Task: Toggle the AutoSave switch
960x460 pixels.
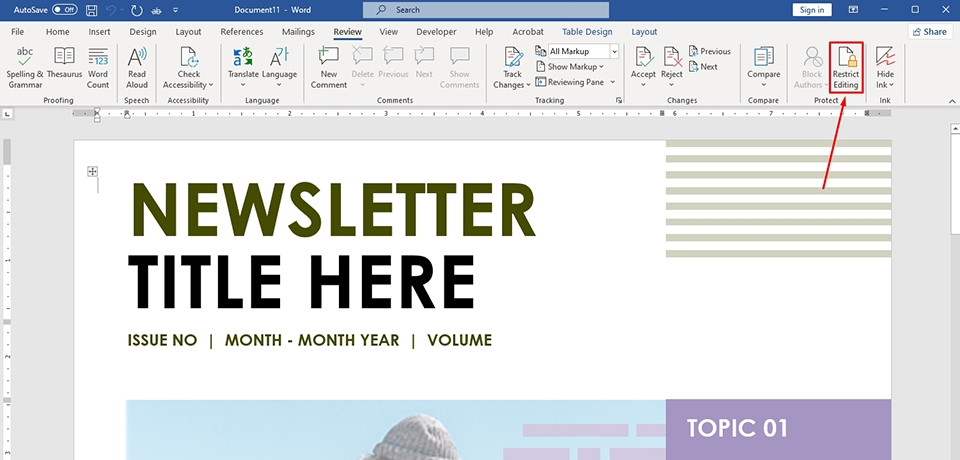Action: (64, 10)
